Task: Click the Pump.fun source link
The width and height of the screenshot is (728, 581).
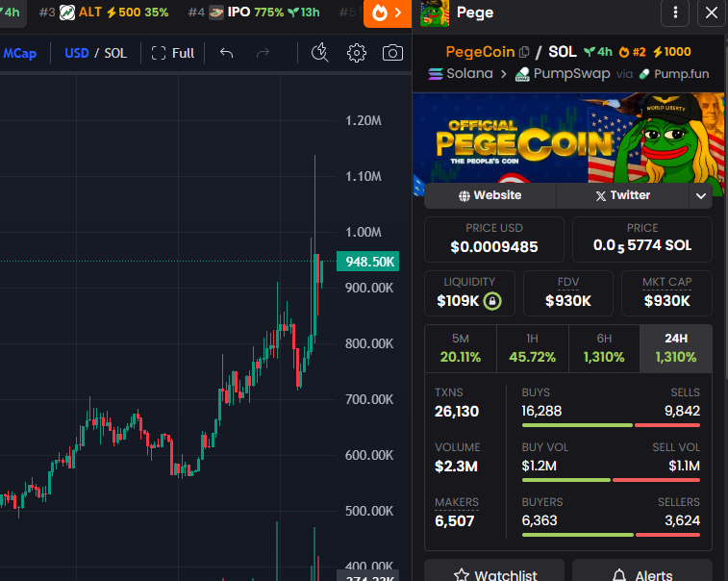Action: pos(674,74)
